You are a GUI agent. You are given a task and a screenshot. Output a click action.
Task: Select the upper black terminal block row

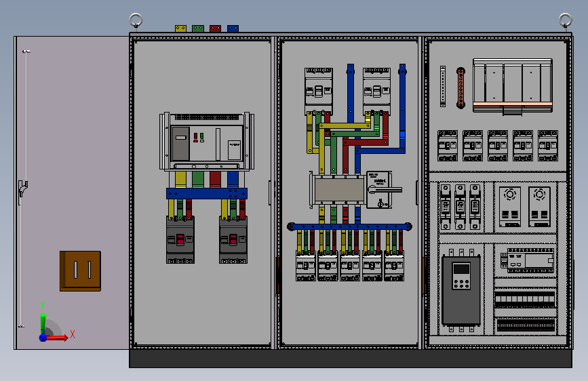(x=525, y=300)
